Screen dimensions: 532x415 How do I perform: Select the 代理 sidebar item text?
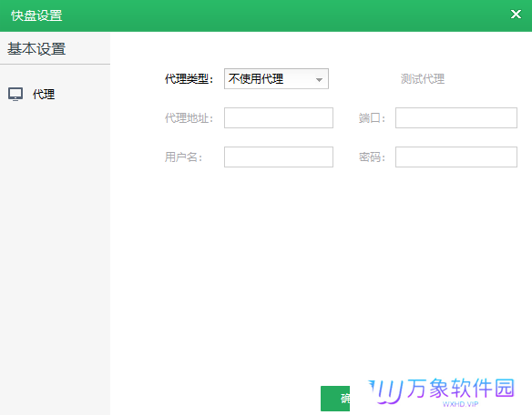[x=44, y=95]
